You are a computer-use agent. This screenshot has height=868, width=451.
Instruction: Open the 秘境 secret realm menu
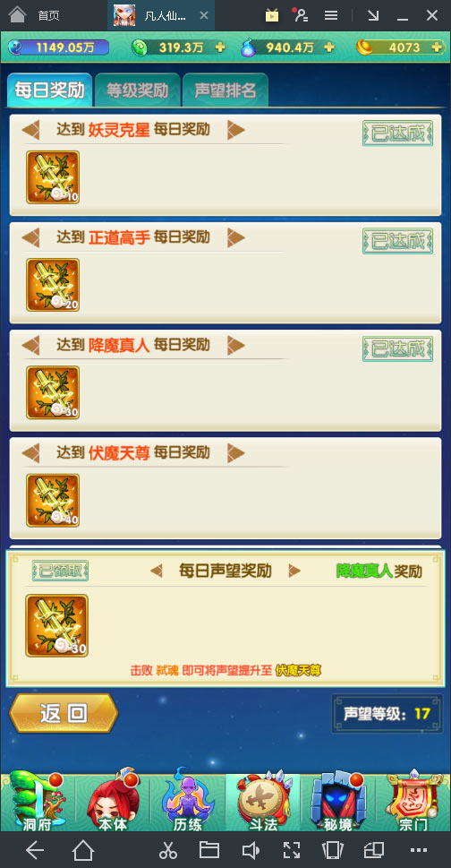337,801
